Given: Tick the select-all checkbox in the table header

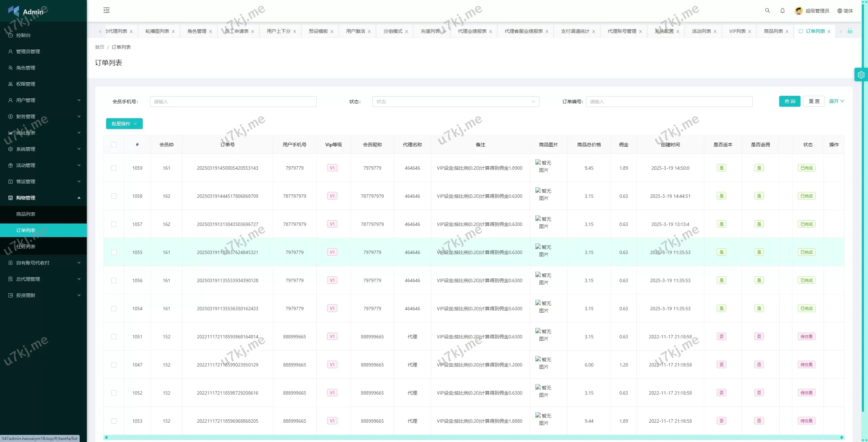Looking at the screenshot, I should point(114,145).
